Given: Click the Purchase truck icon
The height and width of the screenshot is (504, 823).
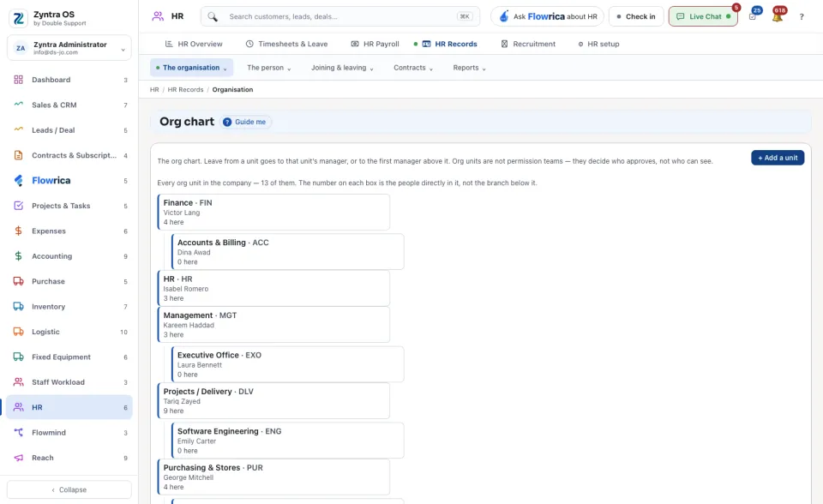Looking at the screenshot, I should pos(18,281).
